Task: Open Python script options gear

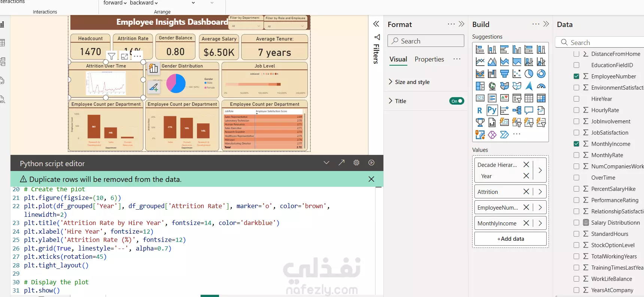Action: [356, 163]
